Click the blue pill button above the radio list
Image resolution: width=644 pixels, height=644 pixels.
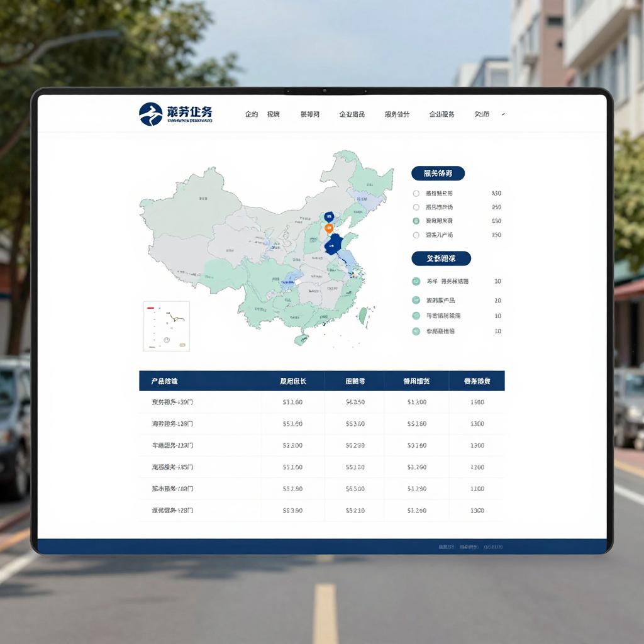coord(438,174)
